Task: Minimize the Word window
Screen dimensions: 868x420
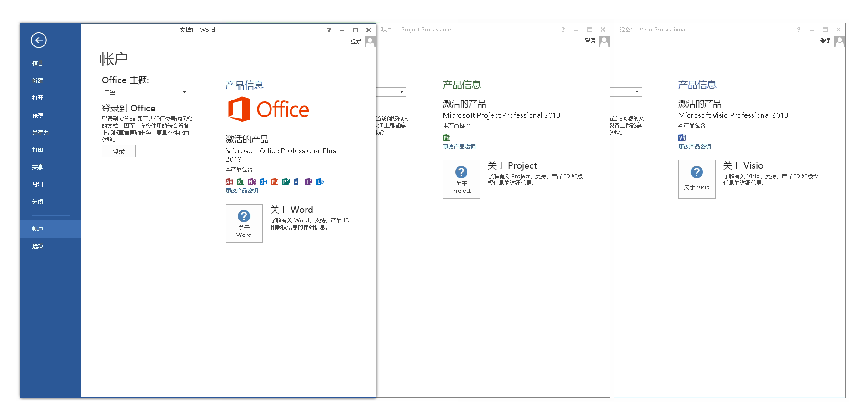Action: coord(342,30)
